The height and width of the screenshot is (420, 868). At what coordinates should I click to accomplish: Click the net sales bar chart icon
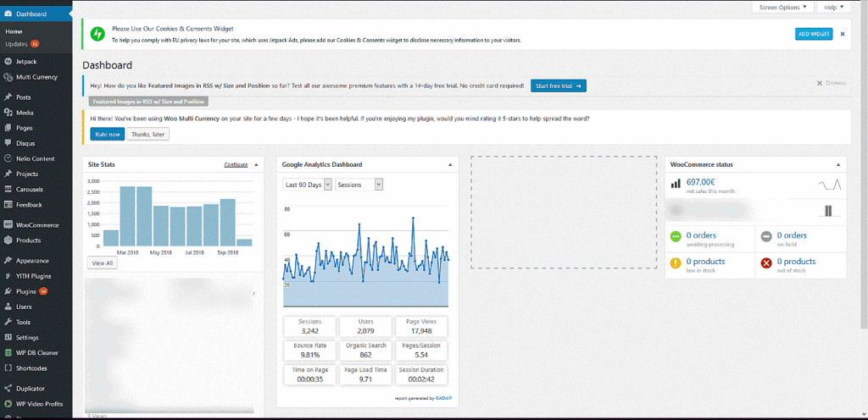676,184
